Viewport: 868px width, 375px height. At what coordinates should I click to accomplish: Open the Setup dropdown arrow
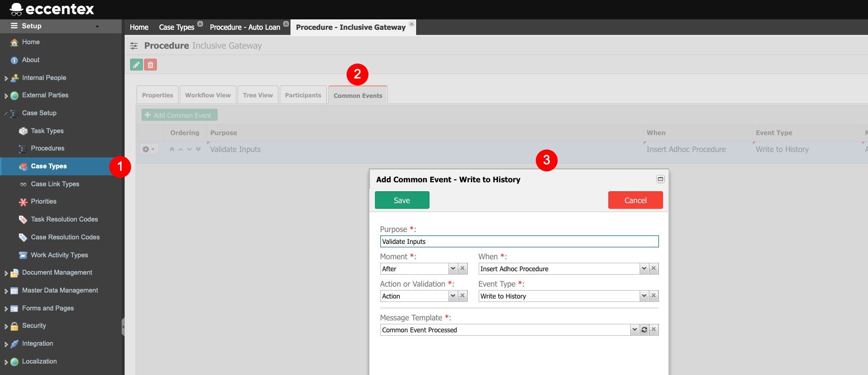(97, 26)
